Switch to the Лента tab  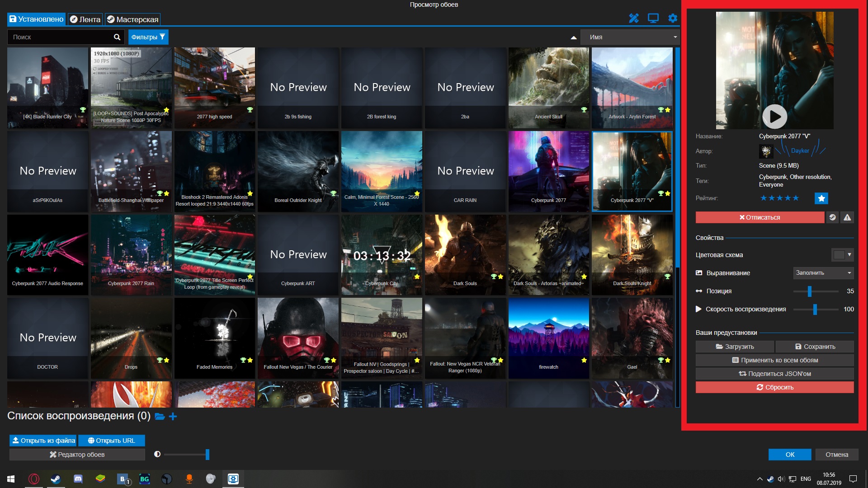click(x=85, y=19)
